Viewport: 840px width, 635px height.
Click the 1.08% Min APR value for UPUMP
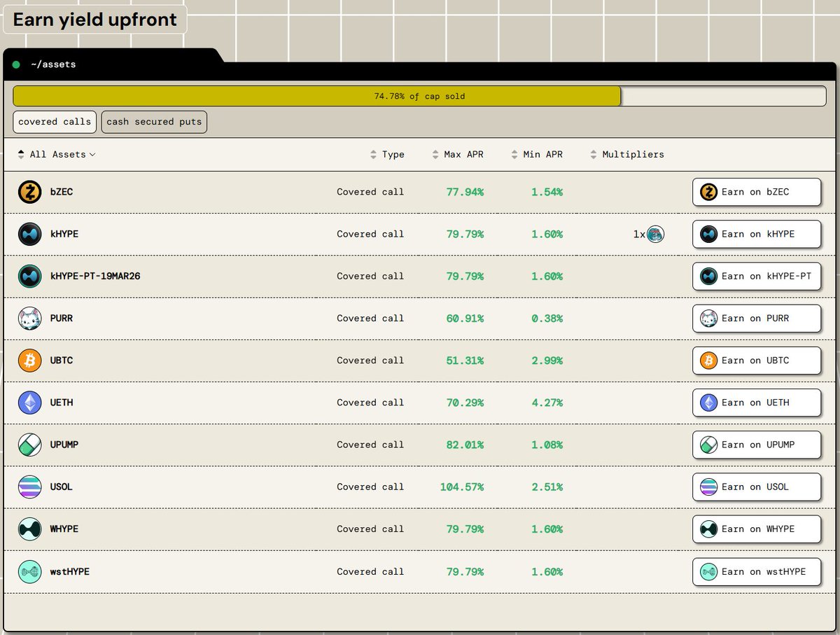click(x=547, y=445)
